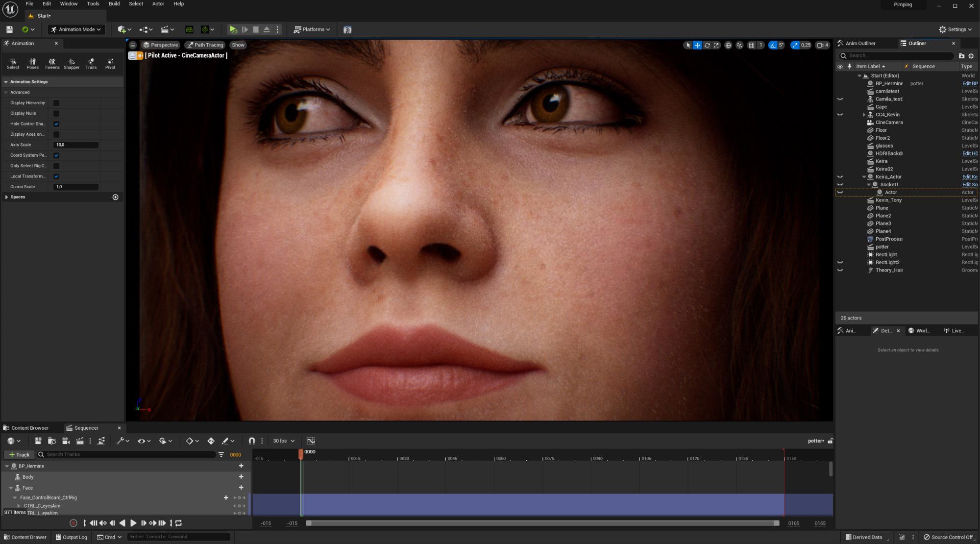Click the Perspective viewport button
980x544 pixels.
click(161, 45)
